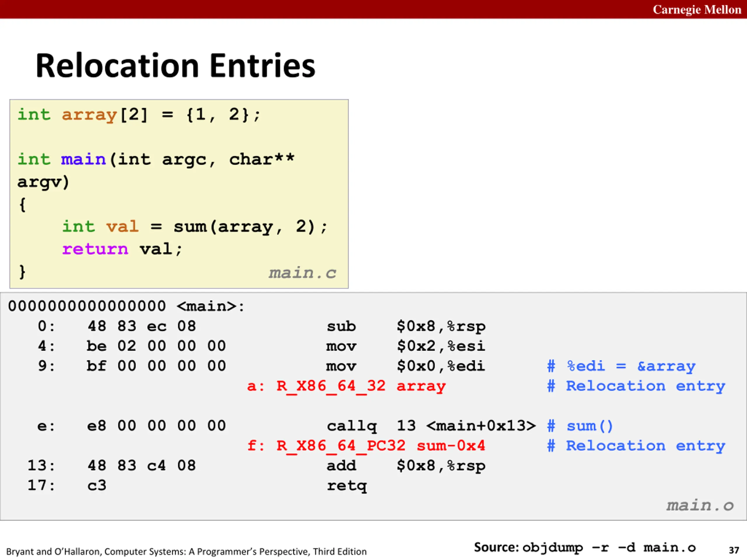Click the red 'a: R_X86_64_32 array' entry
This screenshot has width=747, height=560.
(x=346, y=386)
